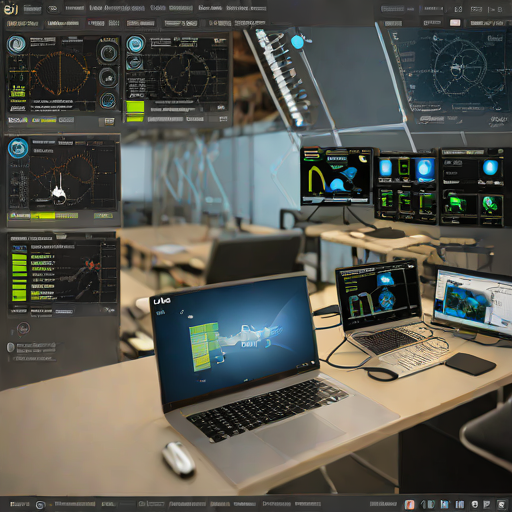Click the round white face icon in the bottom tray
512x512 pixels.
[475, 504]
